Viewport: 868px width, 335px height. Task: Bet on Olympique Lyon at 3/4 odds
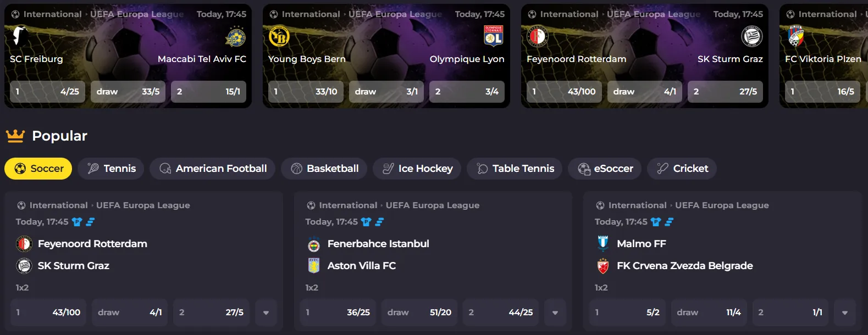467,92
